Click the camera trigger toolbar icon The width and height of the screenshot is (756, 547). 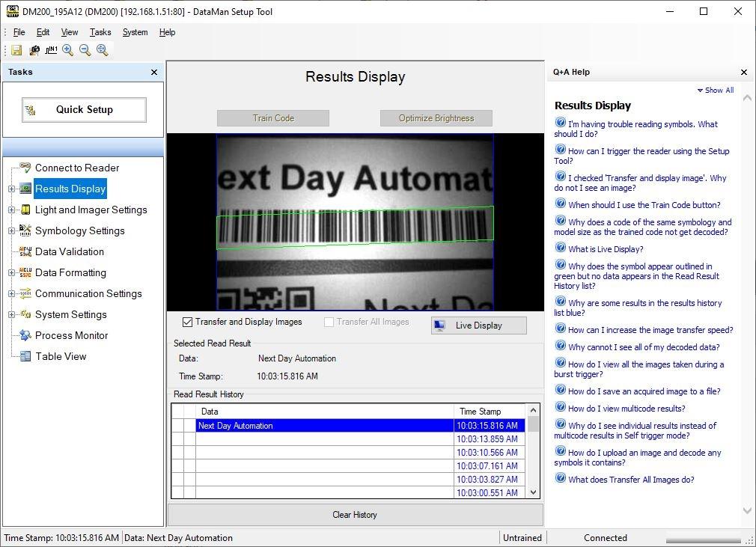pos(34,50)
